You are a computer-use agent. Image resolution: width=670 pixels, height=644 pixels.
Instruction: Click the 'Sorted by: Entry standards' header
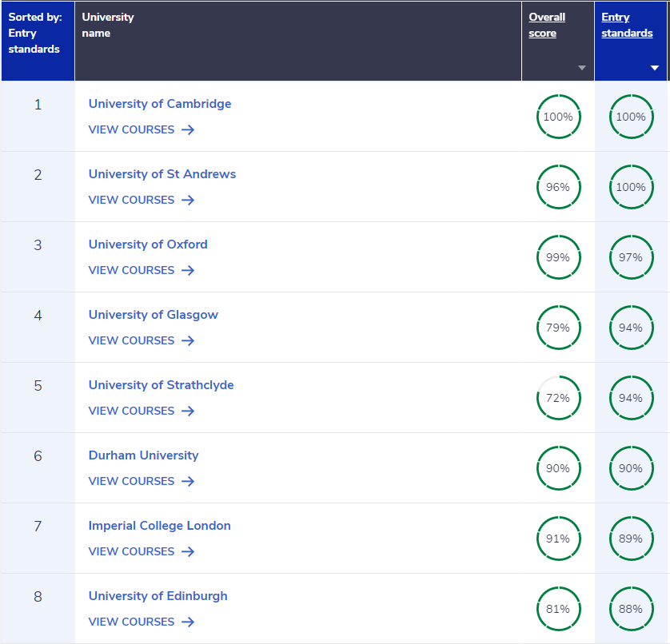click(x=38, y=41)
